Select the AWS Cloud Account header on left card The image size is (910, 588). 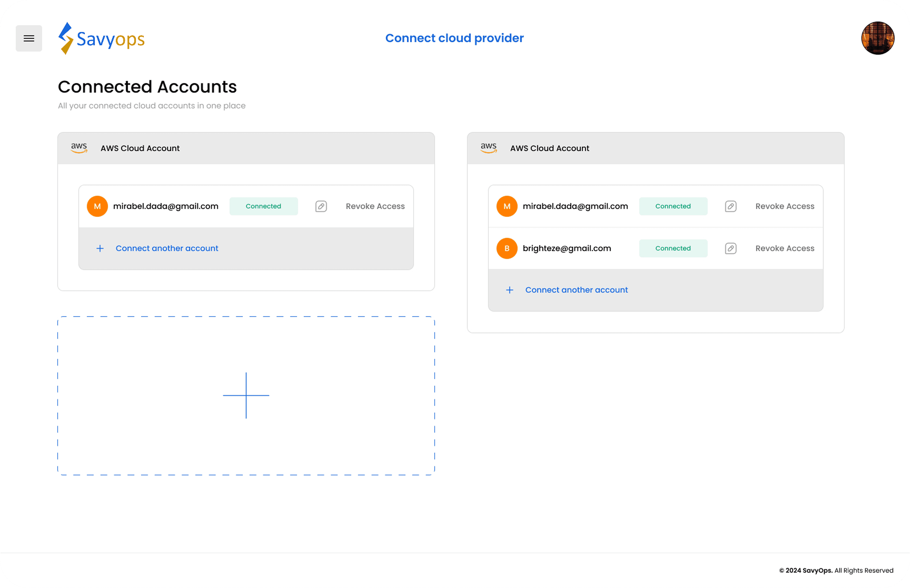[140, 148]
